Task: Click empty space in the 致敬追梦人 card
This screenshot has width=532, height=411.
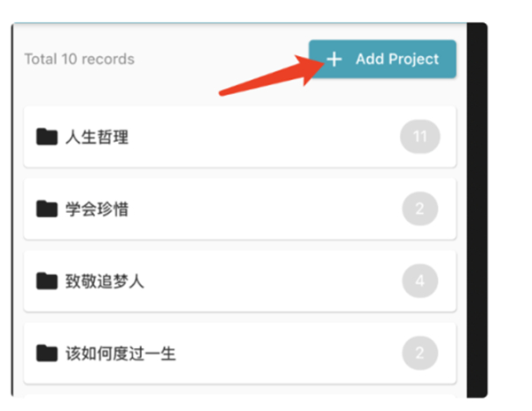Action: tap(266, 281)
